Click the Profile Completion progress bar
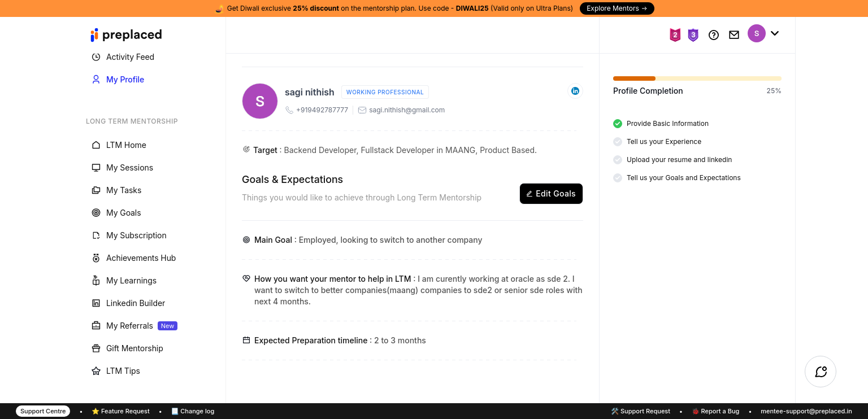 point(697,78)
